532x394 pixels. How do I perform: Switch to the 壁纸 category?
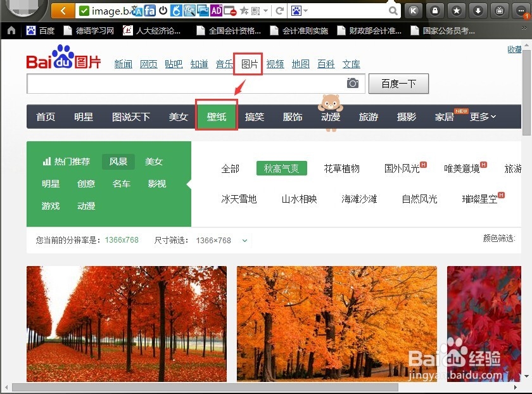click(217, 117)
